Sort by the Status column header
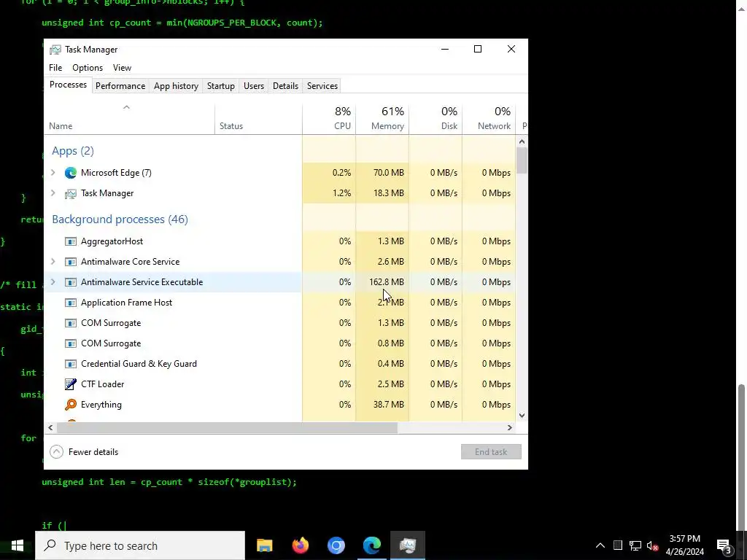This screenshot has width=747, height=560. click(258, 119)
